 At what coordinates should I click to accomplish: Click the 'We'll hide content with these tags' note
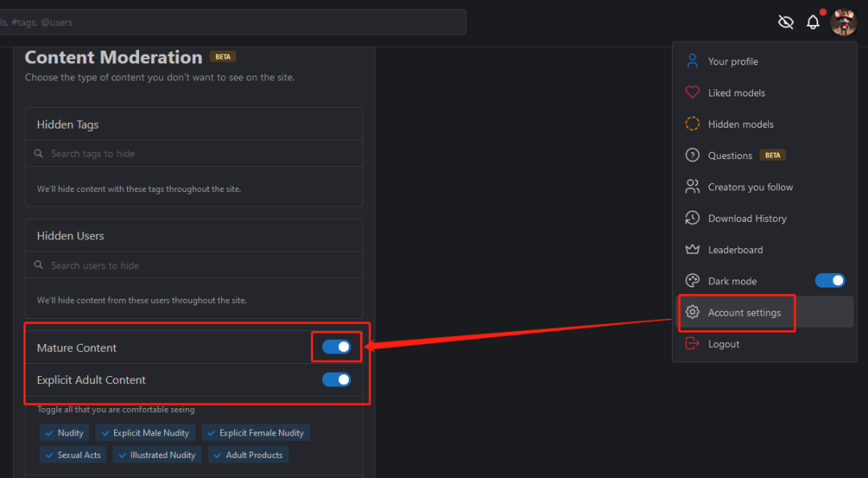point(139,190)
